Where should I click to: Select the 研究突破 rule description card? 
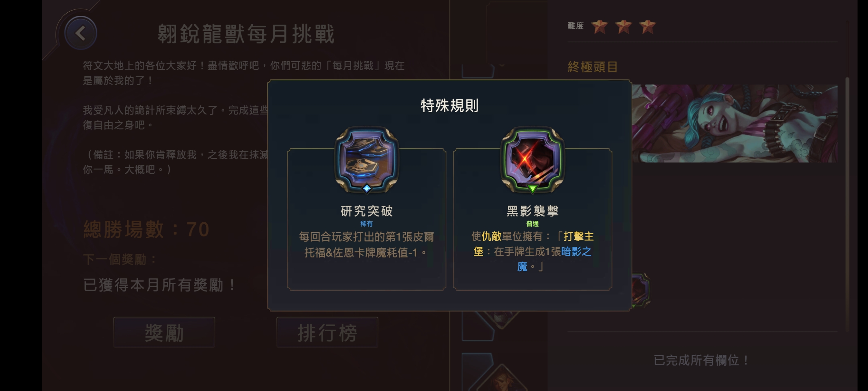(x=366, y=219)
